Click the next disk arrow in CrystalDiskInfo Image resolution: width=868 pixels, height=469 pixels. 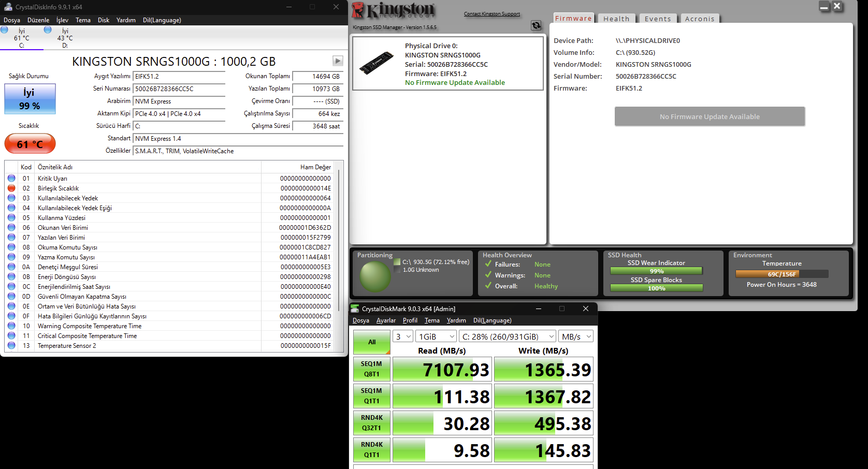pyautogui.click(x=338, y=61)
